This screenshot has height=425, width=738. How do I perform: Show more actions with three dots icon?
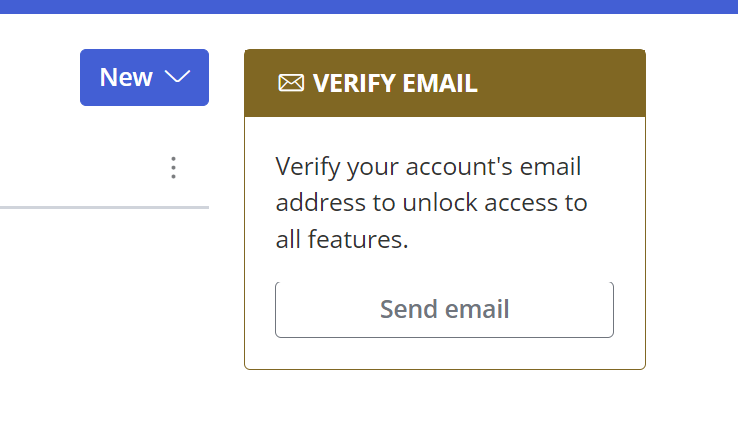click(x=174, y=168)
